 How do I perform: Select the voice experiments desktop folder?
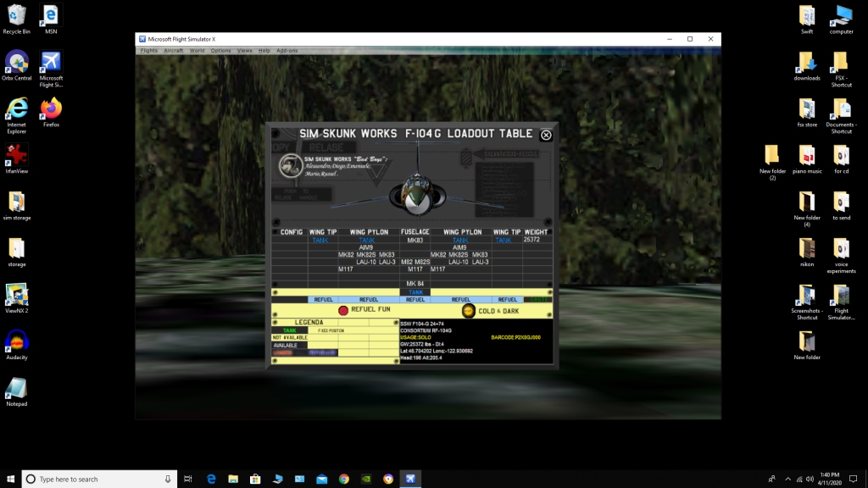click(x=841, y=256)
